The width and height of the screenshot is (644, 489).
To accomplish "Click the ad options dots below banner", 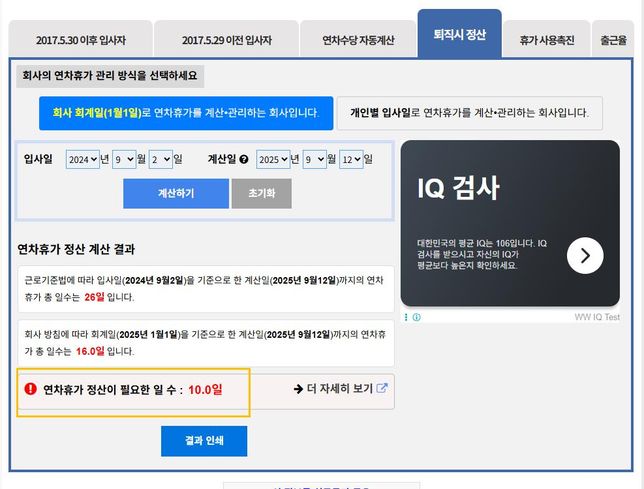I will [x=406, y=317].
